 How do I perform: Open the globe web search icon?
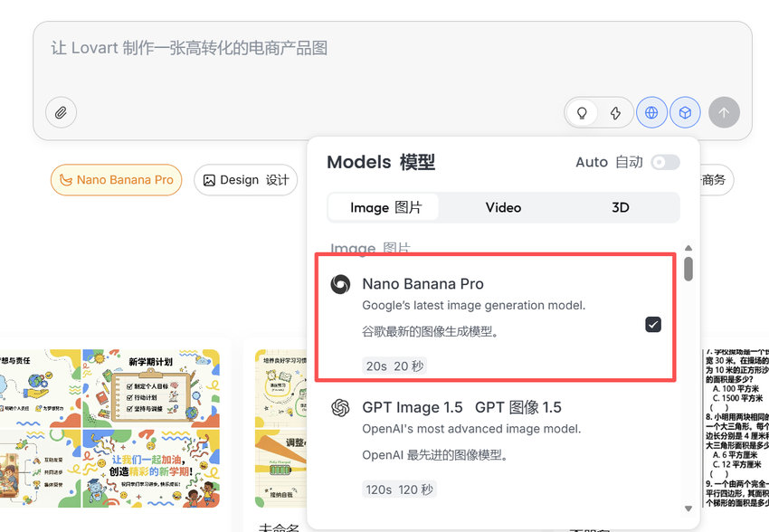point(651,111)
